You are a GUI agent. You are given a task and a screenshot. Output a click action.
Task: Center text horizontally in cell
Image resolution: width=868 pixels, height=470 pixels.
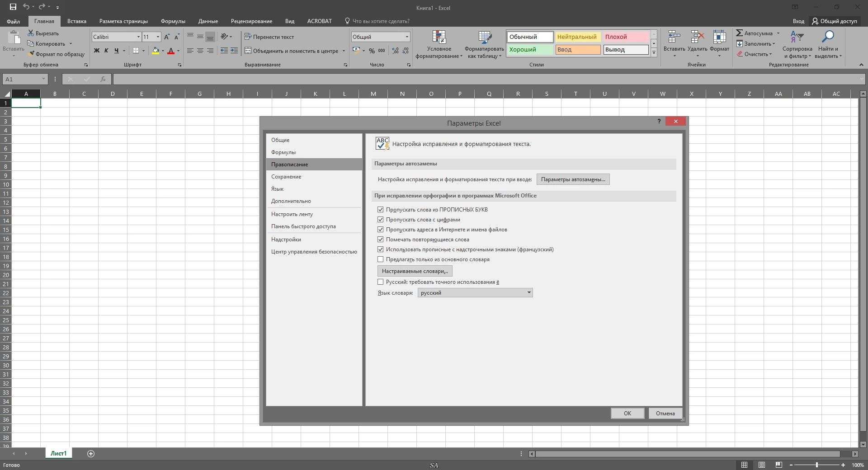pos(200,51)
